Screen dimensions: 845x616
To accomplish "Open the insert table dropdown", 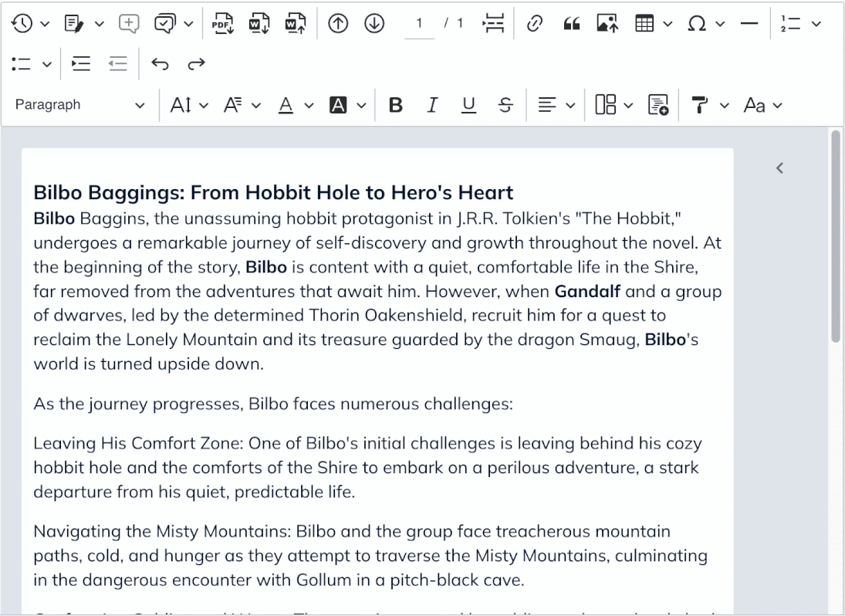I will pos(652,23).
